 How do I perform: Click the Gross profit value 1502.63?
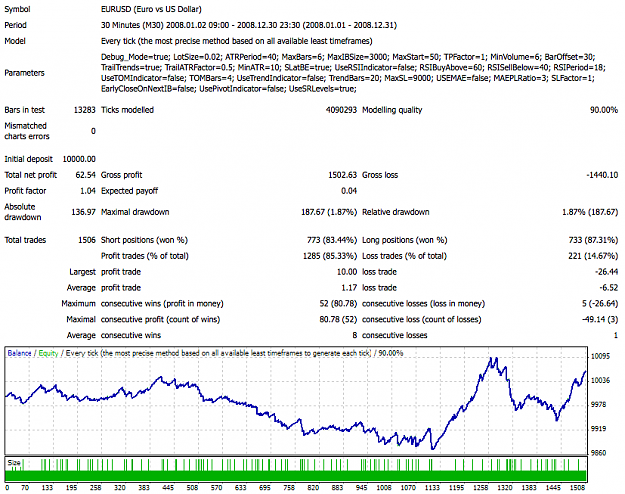tap(342, 175)
